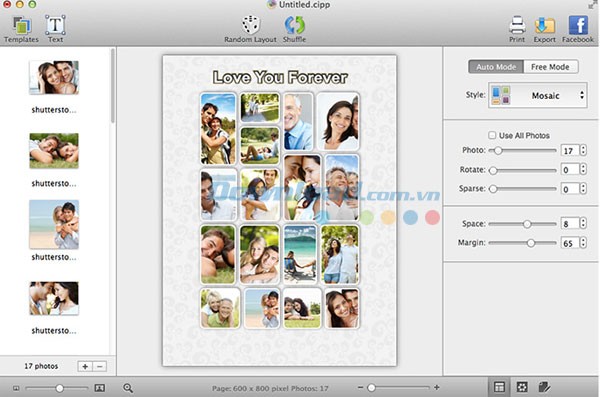Image resolution: width=600 pixels, height=397 pixels.
Task: Enable Use All Photos checkbox
Action: (492, 135)
